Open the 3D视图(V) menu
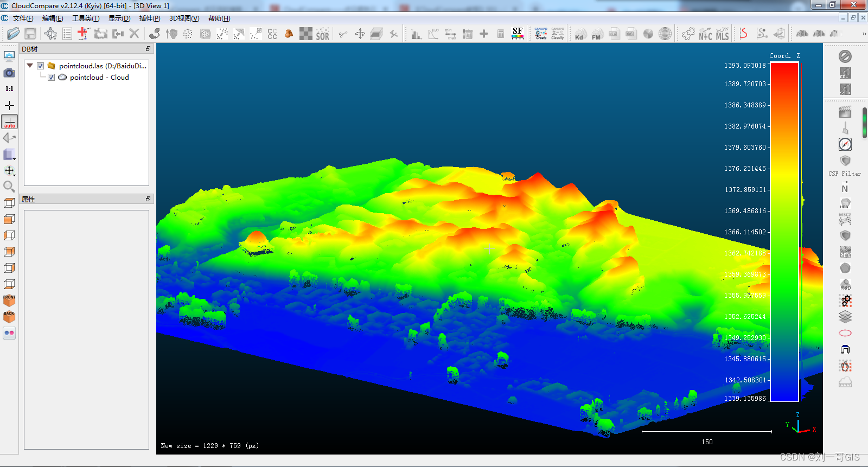This screenshot has width=868, height=467. [x=184, y=18]
